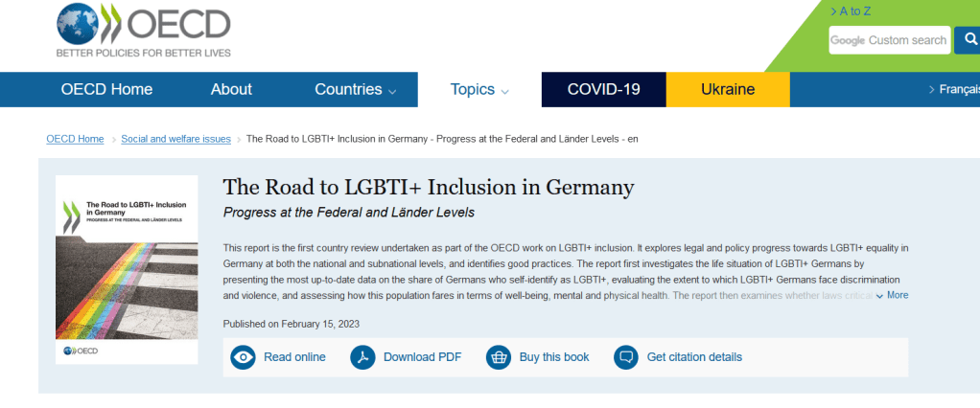Click the Get citation details link
Viewport: 980px width, 408px height.
pos(694,357)
